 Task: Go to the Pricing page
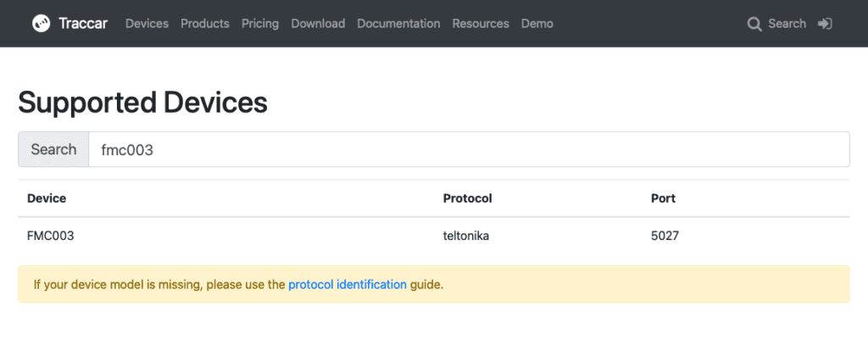[x=260, y=23]
